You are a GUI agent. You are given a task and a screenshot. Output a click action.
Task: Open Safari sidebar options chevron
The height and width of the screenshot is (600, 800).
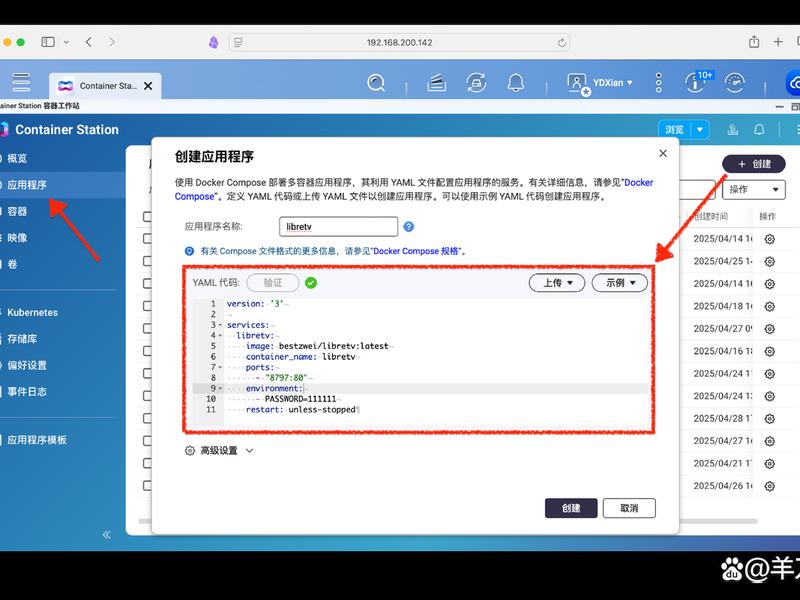66,42
